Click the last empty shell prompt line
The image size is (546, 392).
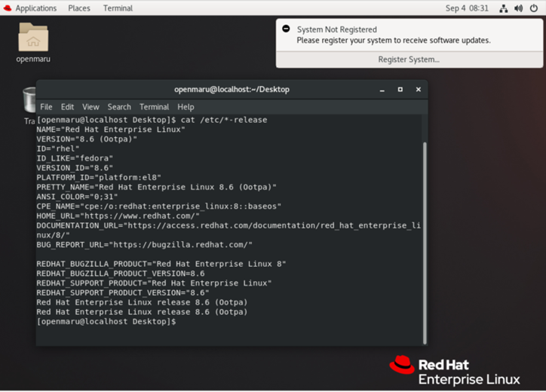106,322
